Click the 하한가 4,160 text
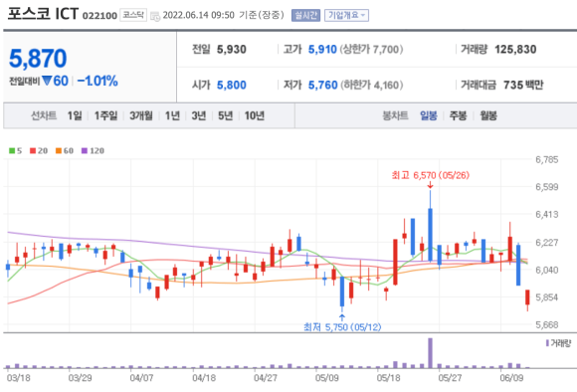577x392 pixels. 371,85
